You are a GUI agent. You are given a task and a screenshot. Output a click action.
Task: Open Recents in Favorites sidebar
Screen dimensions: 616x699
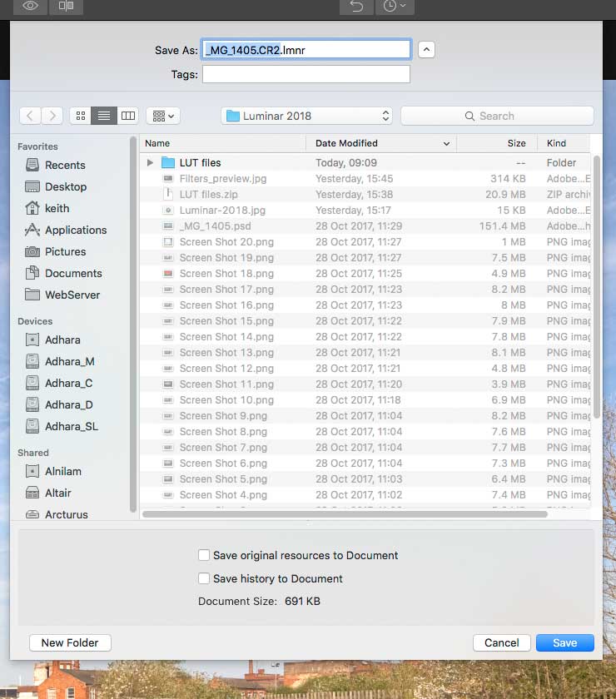click(x=65, y=165)
